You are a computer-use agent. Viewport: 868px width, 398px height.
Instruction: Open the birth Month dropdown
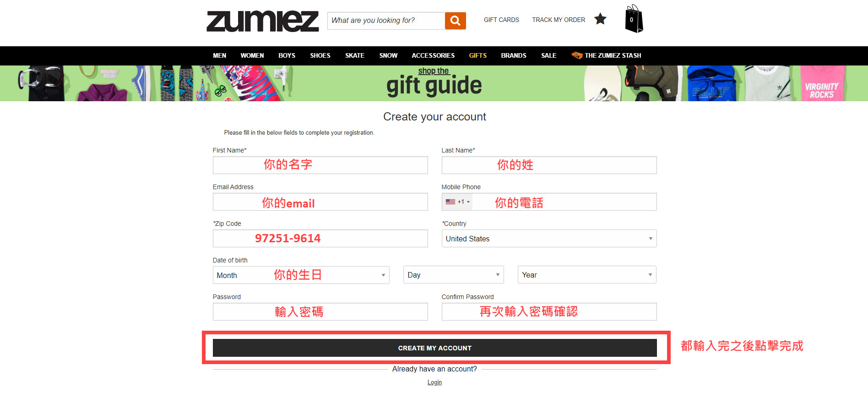[x=301, y=275]
